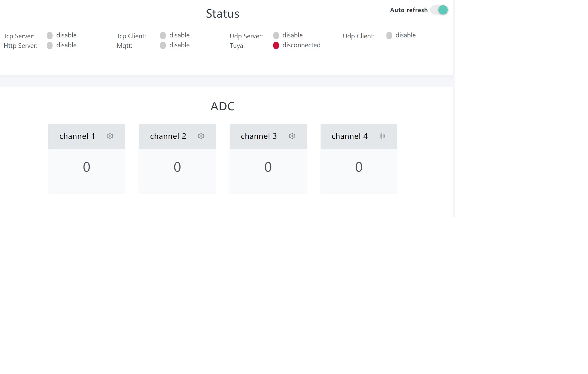Click the Http Server status indicator dot
Image resolution: width=588 pixels, height=374 pixels.
coord(50,45)
